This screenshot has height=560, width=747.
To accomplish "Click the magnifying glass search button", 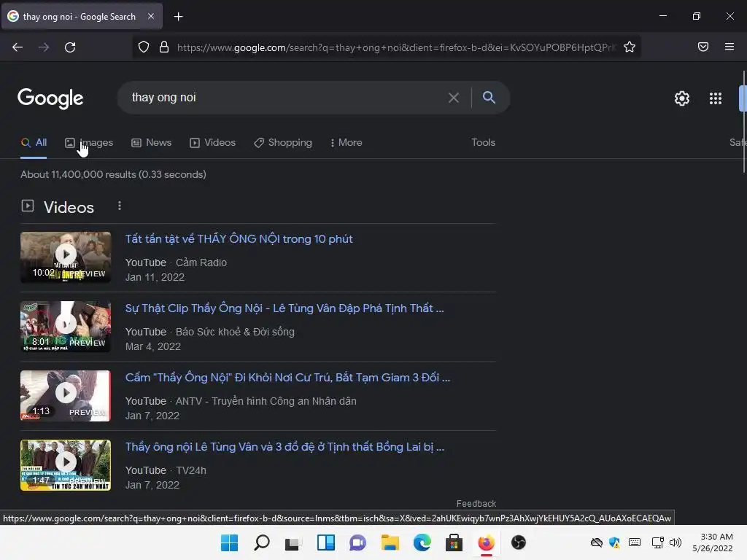I will tap(489, 97).
